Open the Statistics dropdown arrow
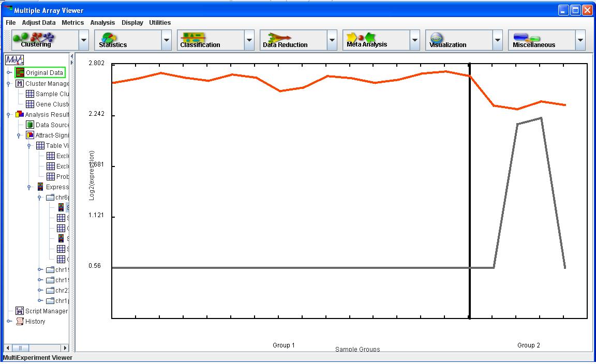596x364 pixels. pyautogui.click(x=167, y=40)
